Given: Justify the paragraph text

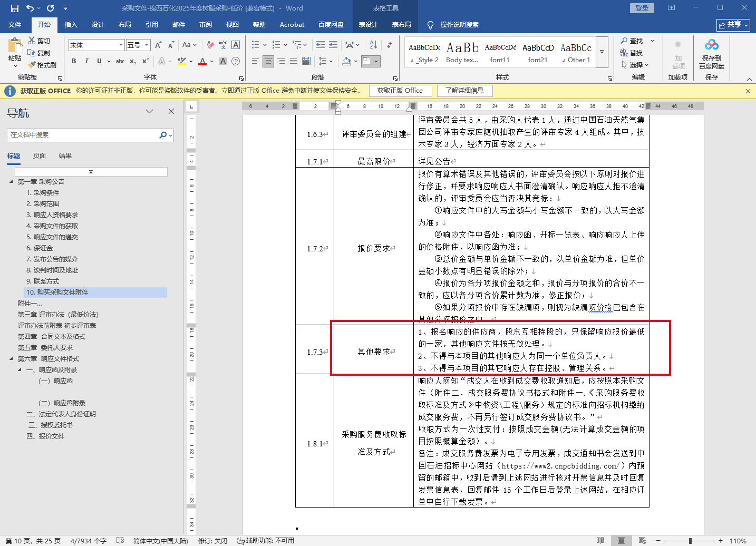Looking at the screenshot, I should click(294, 61).
